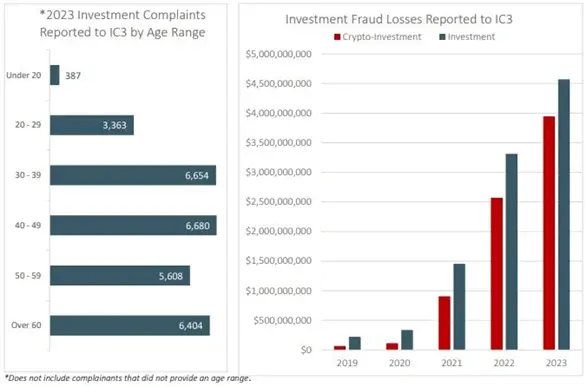Click the 40 - 49 bar showing 6,680
587x387 pixels.
pos(133,225)
